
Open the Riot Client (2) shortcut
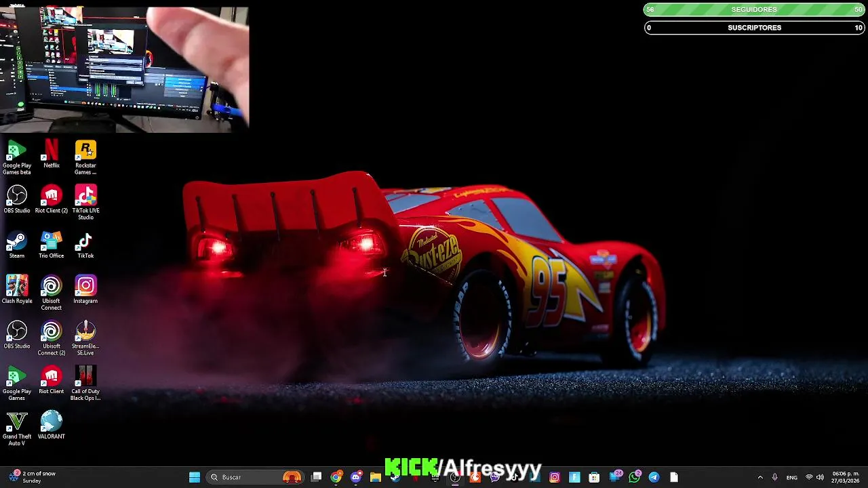tap(52, 199)
